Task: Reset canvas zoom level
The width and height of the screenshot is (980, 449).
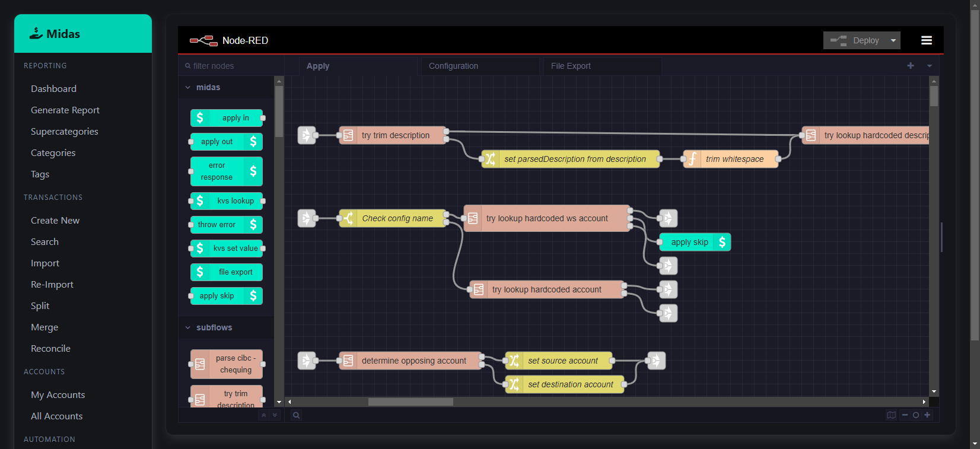Action: pos(916,415)
